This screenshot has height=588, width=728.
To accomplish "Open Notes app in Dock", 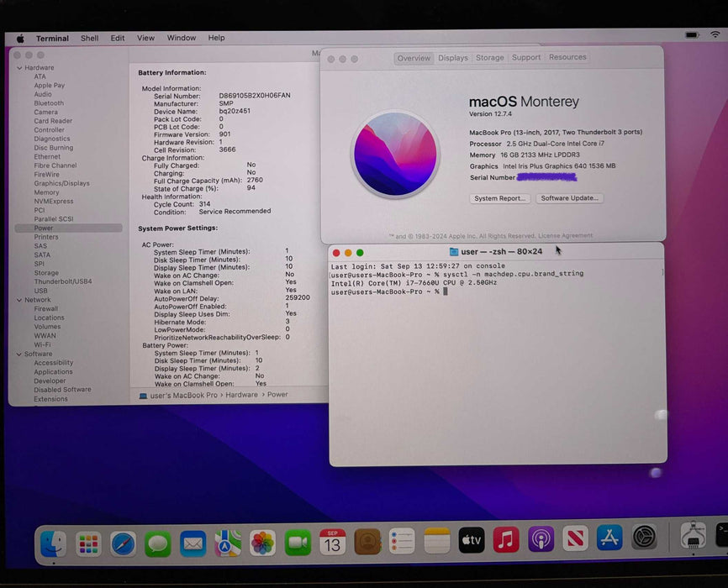I will coord(437,541).
